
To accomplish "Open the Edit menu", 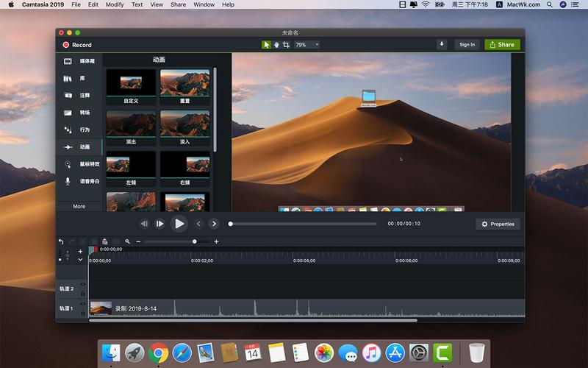I will pyautogui.click(x=93, y=4).
